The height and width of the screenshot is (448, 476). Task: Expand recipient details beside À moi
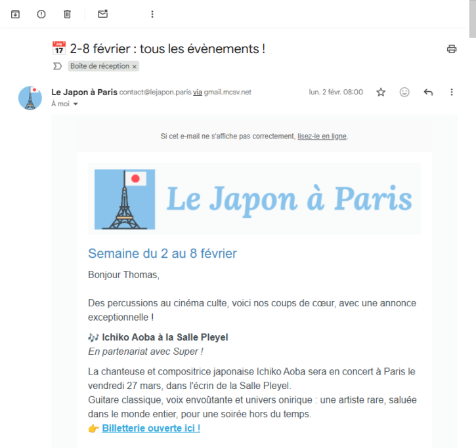click(x=76, y=104)
